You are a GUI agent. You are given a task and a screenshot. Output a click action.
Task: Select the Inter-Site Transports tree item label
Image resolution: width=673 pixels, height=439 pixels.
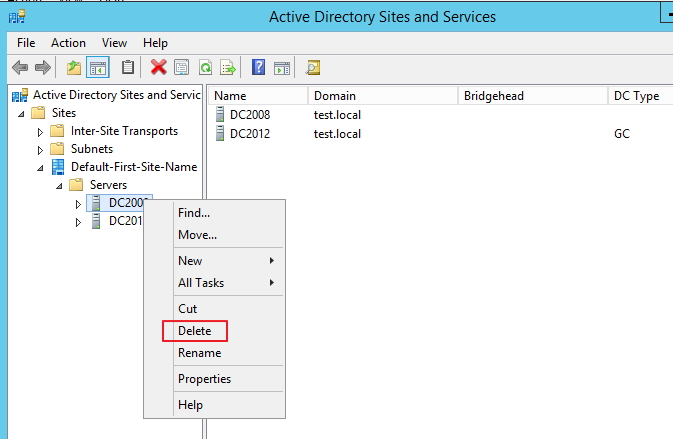pos(124,131)
